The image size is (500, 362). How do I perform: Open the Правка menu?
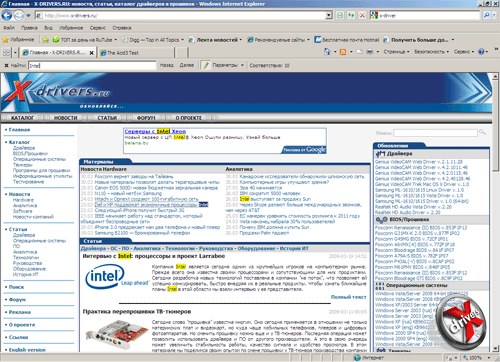pyautogui.click(x=29, y=28)
